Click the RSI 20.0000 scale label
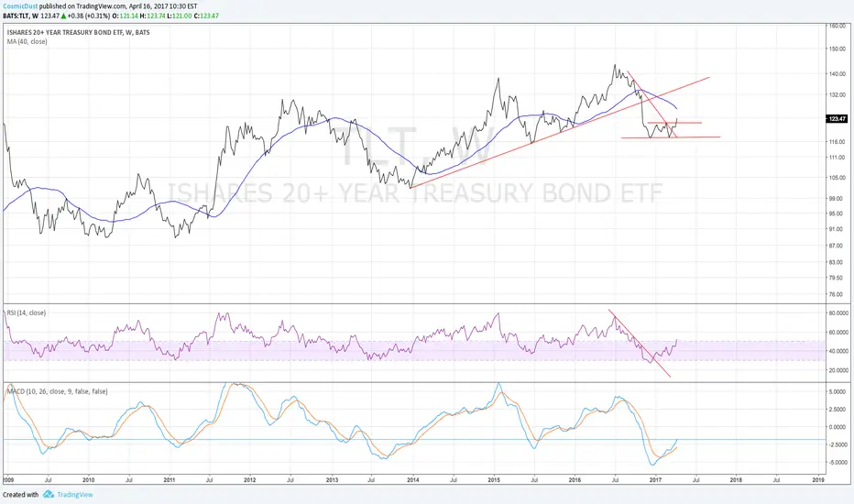Viewport: 854px width, 504px height. pos(838,370)
